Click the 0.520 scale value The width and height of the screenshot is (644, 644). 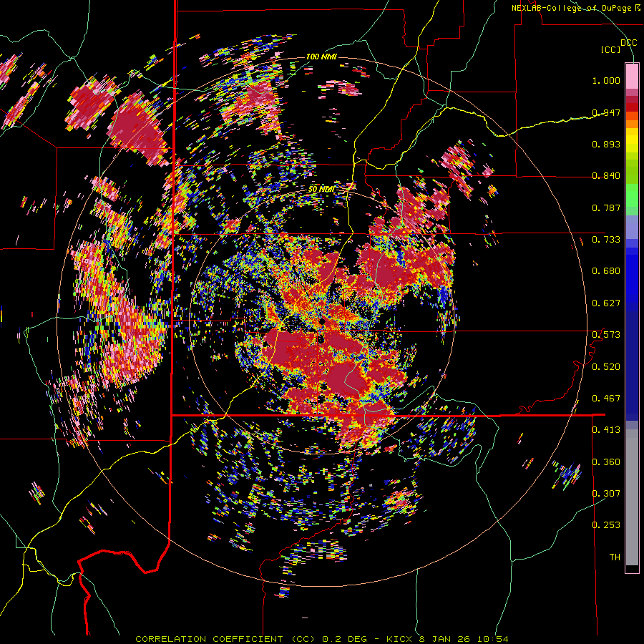point(606,367)
